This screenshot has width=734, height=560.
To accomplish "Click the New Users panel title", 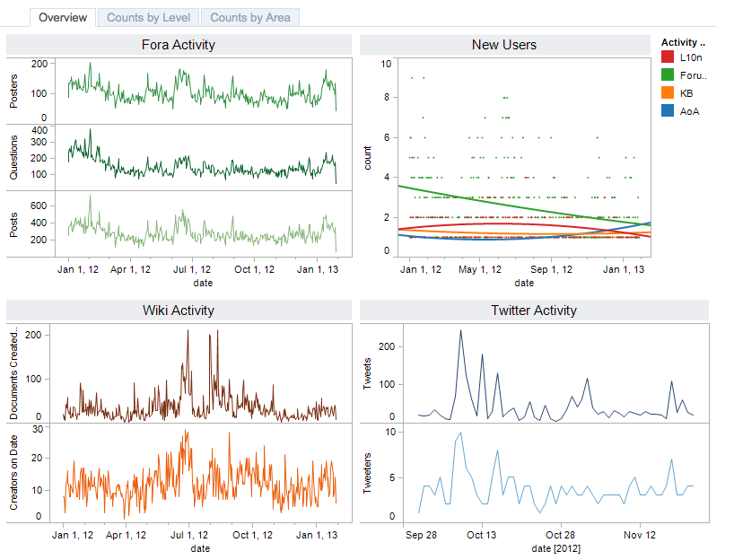I will click(504, 45).
